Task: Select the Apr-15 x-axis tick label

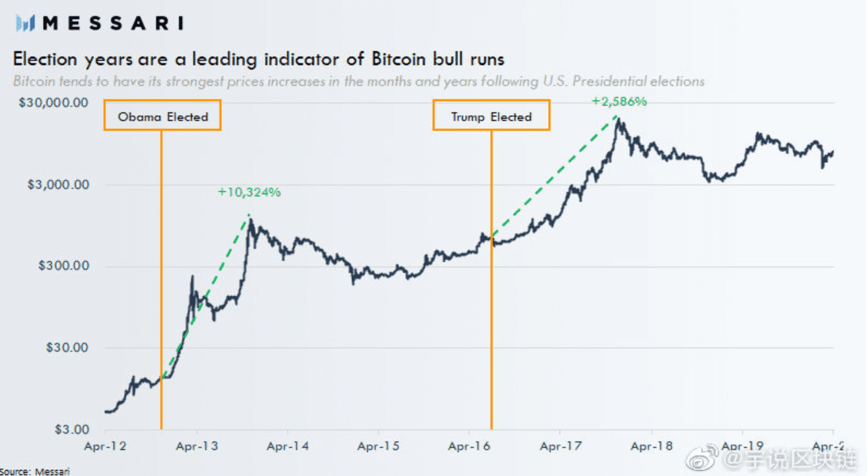Action: tap(379, 446)
